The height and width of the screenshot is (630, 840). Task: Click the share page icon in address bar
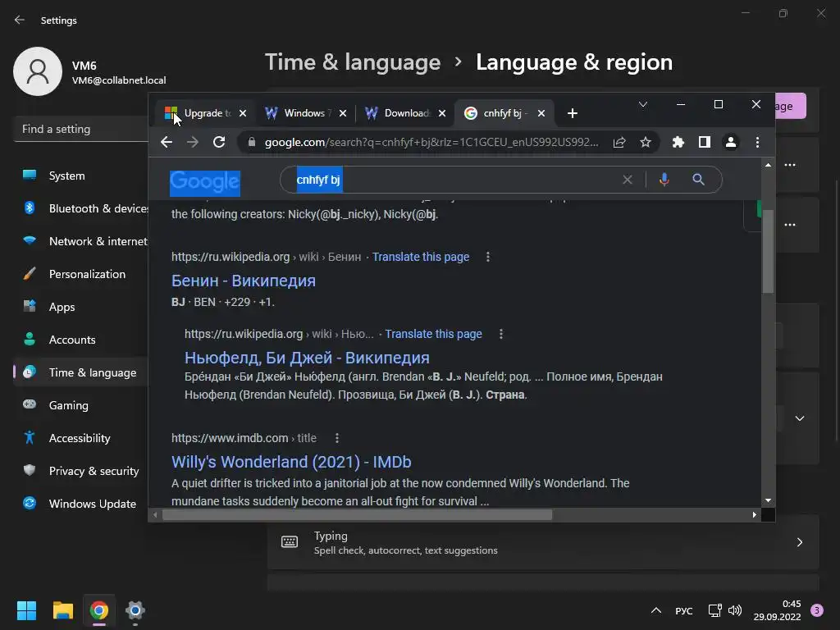coord(619,142)
